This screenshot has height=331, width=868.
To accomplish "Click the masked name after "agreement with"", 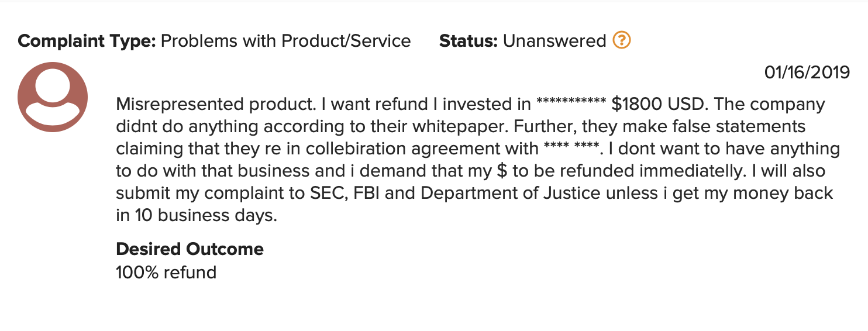I will (x=570, y=149).
